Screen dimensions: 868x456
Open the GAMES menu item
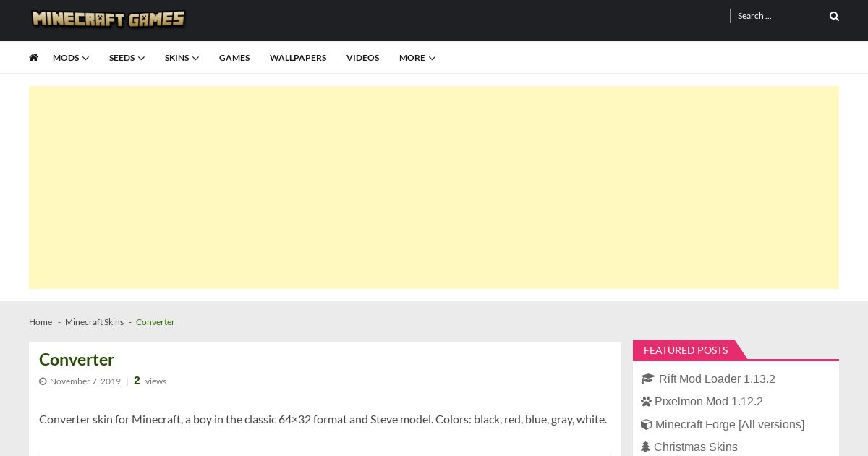coord(234,58)
